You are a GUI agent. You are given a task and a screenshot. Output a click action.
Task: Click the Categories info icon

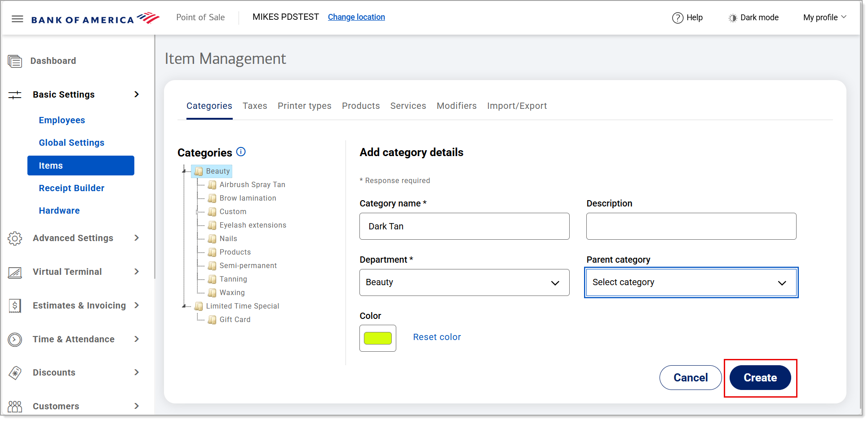241,152
